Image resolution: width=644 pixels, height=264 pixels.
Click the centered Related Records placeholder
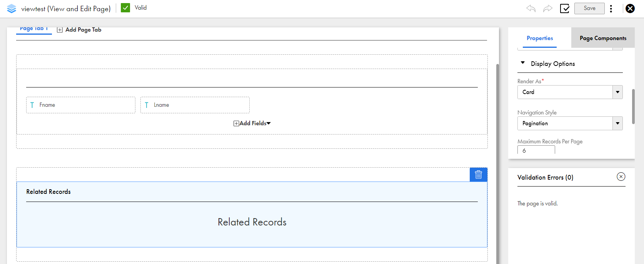click(252, 222)
